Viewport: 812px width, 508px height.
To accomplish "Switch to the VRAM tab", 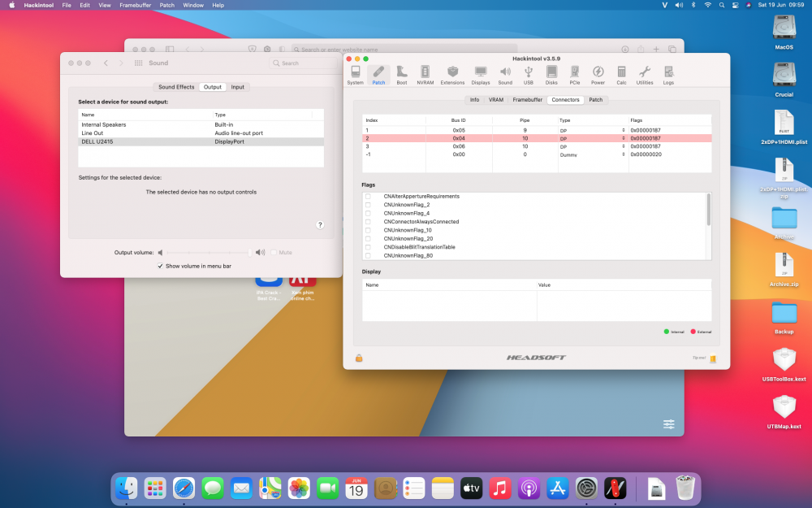I will coord(496,99).
